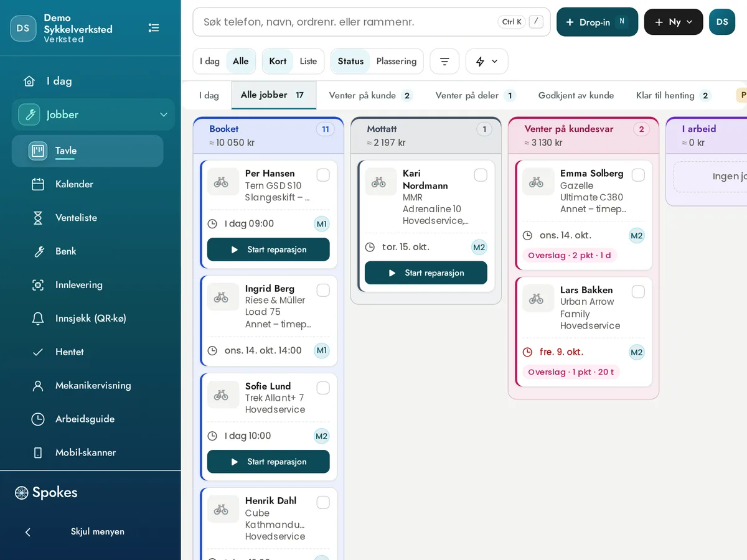Open Henrik Dahl's job card
747x560 pixels.
268,524
